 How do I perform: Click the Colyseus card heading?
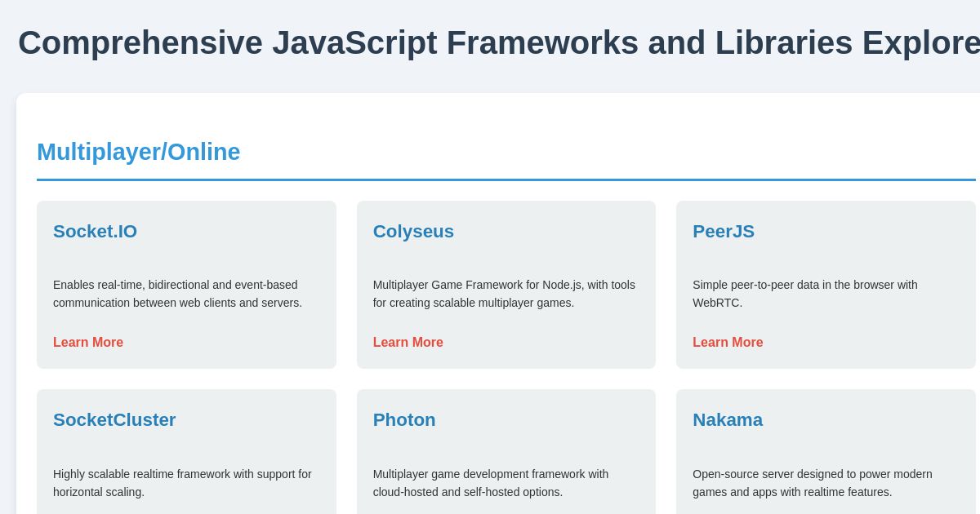[413, 232]
